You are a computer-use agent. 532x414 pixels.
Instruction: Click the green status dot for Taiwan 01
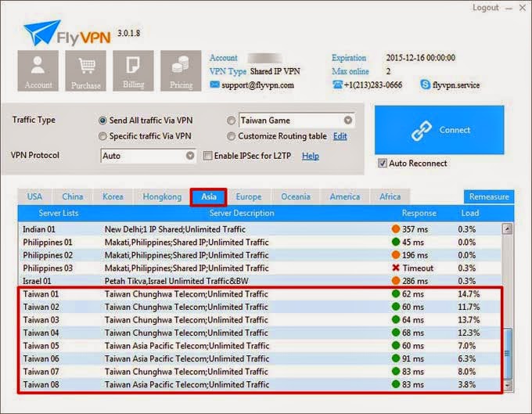396,293
